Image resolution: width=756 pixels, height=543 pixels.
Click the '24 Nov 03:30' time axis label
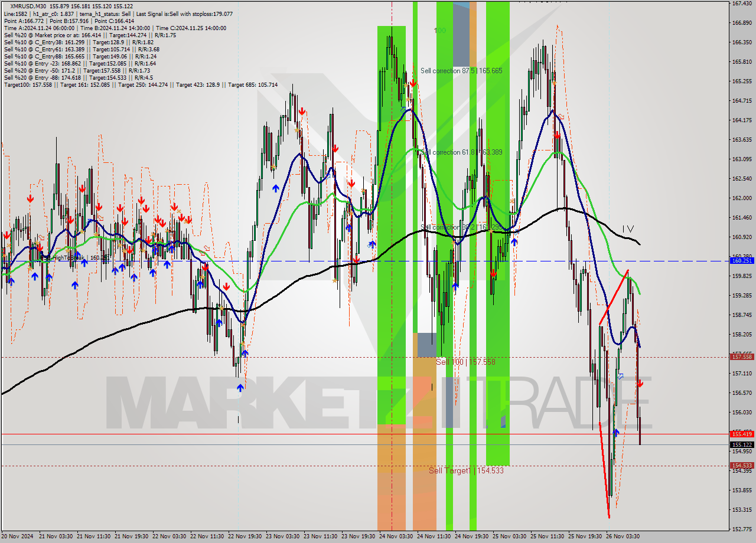pos(397,537)
